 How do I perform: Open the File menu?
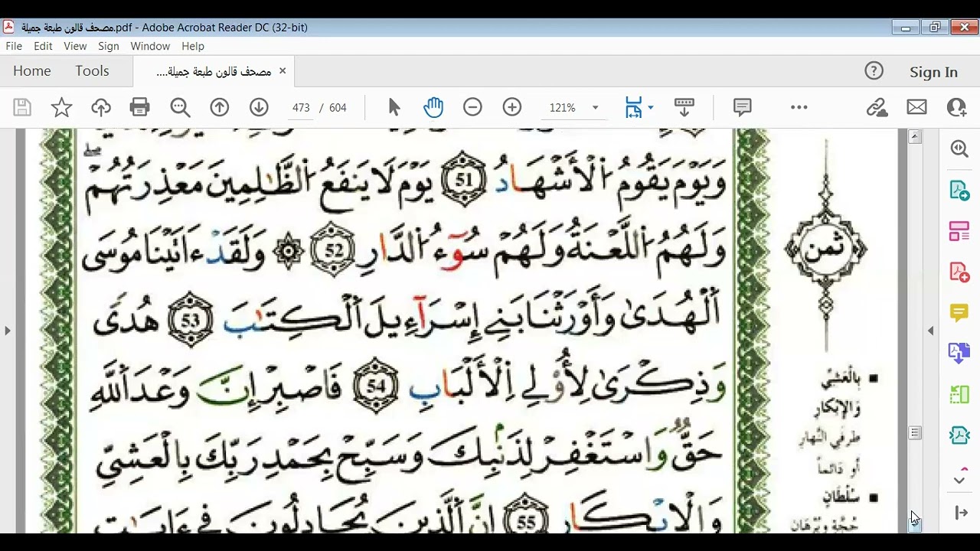coord(14,46)
